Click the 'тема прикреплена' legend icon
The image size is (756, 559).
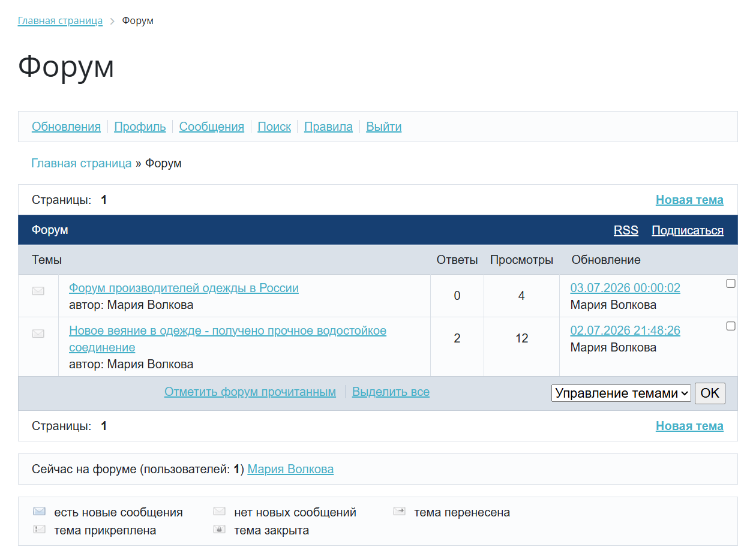click(x=40, y=529)
